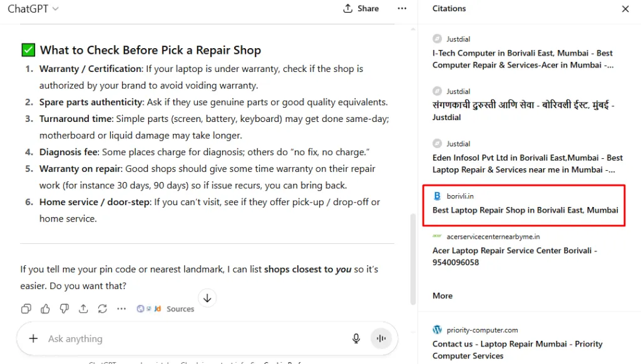Screen dimensions: 641x364
Task: Regenerate the response with the refresh icon
Action: [x=103, y=308]
